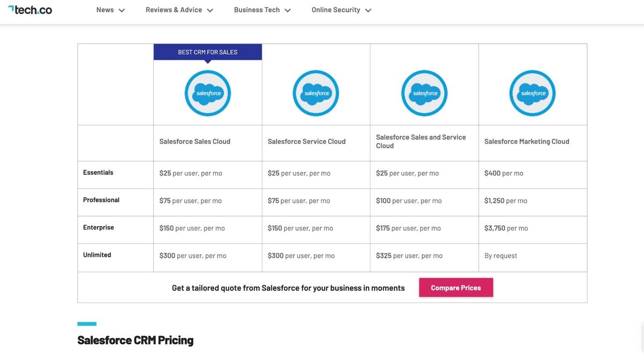The width and height of the screenshot is (644, 362).
Task: Click the Salesforce Marketing Cloud logo
Action: (x=532, y=93)
